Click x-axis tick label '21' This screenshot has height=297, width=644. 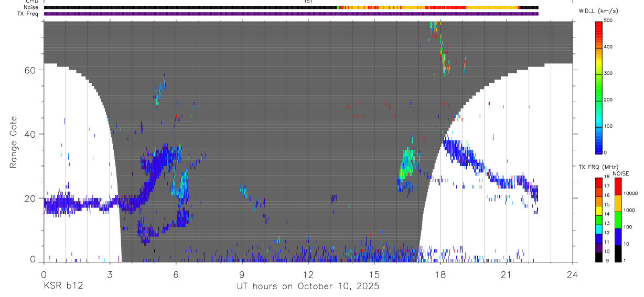click(x=506, y=273)
